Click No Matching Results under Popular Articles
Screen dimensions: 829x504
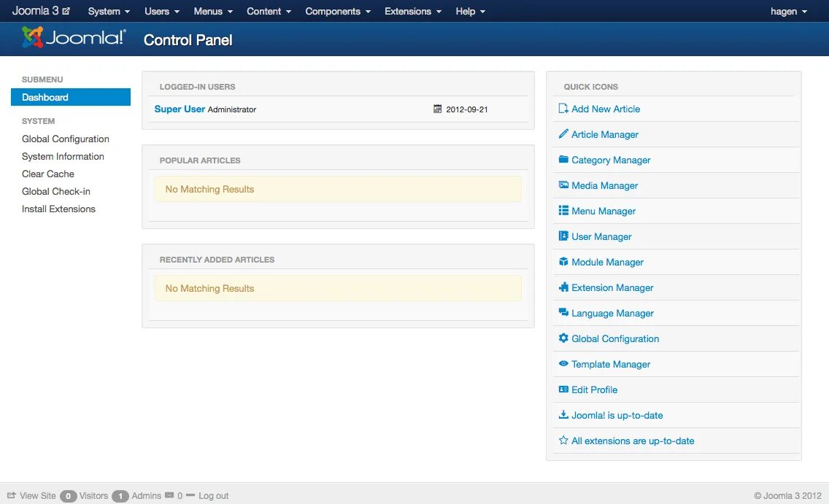[209, 189]
